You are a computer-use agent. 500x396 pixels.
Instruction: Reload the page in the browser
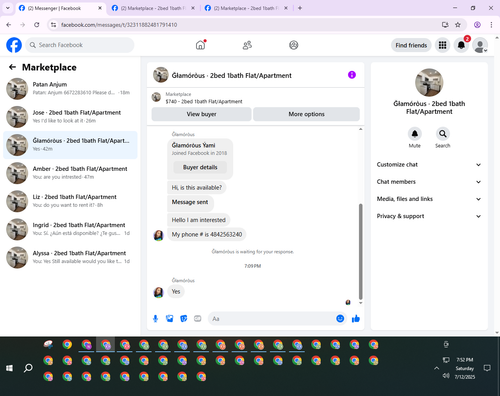click(x=37, y=25)
